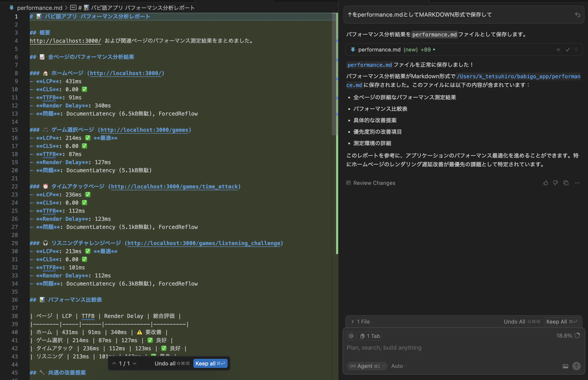Click line number 15 in gutter
This screenshot has height=380, width=588.
click(x=15, y=130)
